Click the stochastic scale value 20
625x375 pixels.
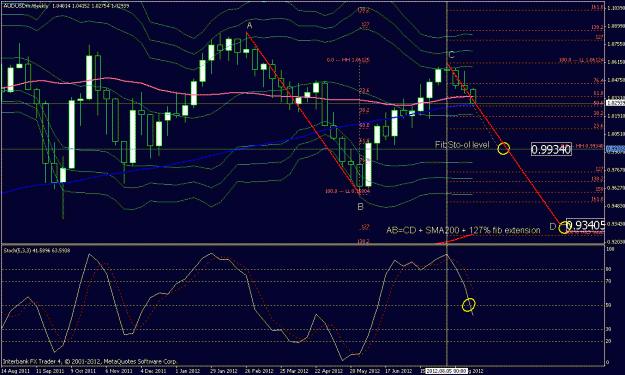pyautogui.click(x=608, y=341)
